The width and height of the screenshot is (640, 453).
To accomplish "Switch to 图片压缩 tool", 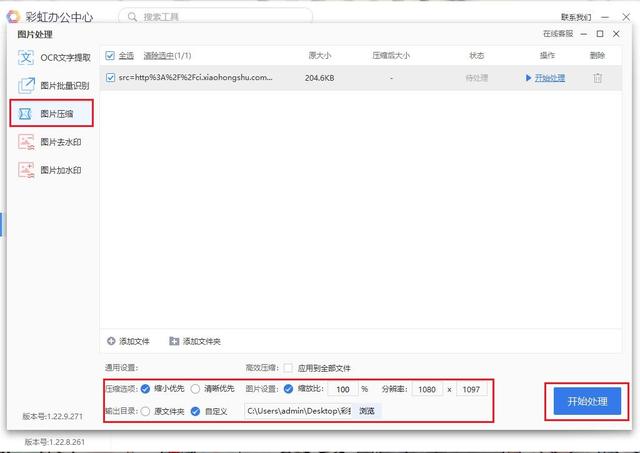I will click(x=51, y=113).
